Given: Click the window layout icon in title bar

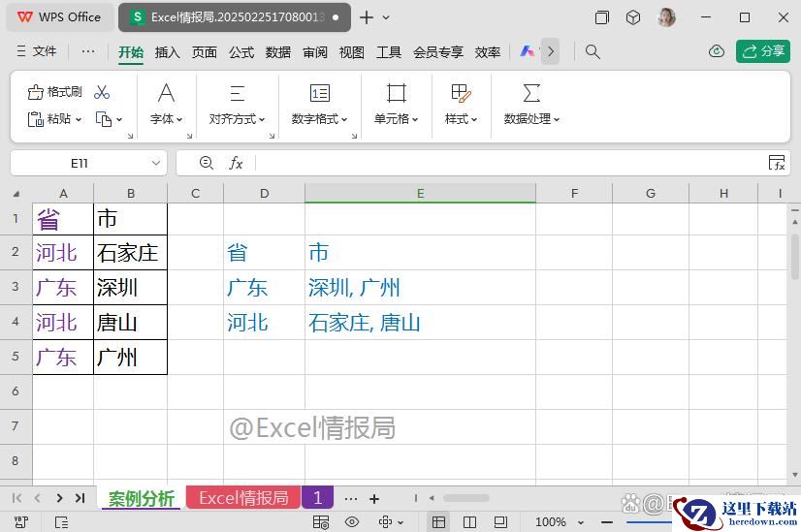Looking at the screenshot, I should pos(602,17).
